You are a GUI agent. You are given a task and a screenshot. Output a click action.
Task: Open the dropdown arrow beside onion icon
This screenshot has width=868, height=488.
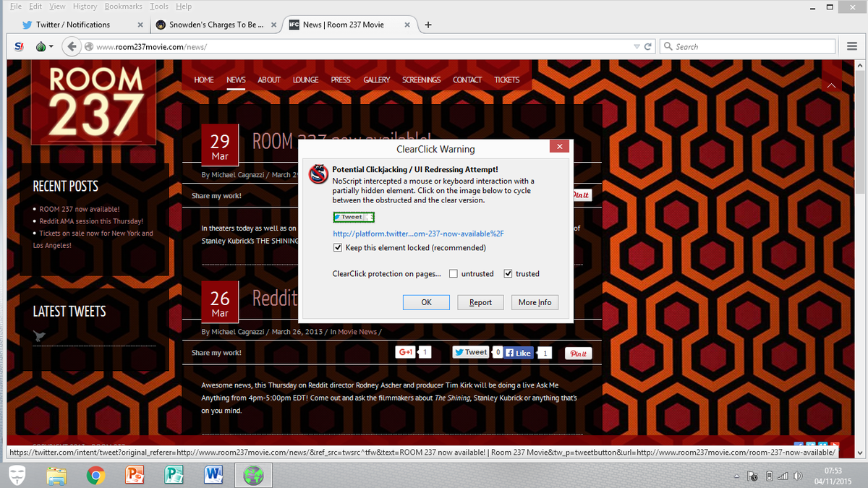coord(51,47)
